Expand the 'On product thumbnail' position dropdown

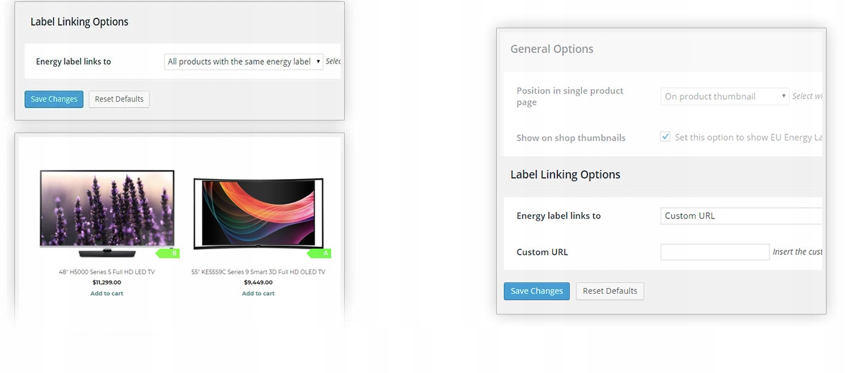click(725, 96)
